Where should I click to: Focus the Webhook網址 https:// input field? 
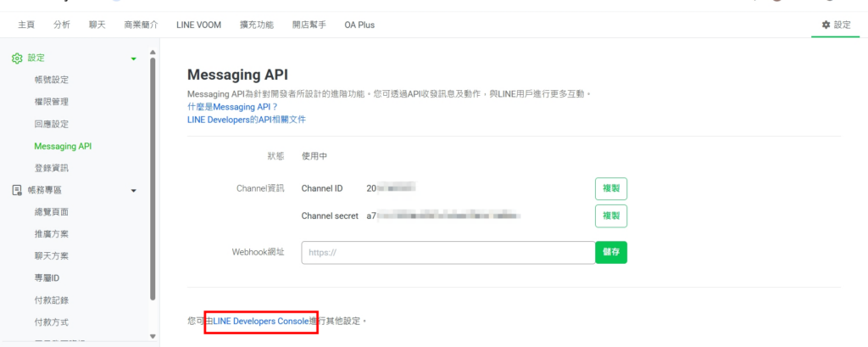tap(448, 252)
